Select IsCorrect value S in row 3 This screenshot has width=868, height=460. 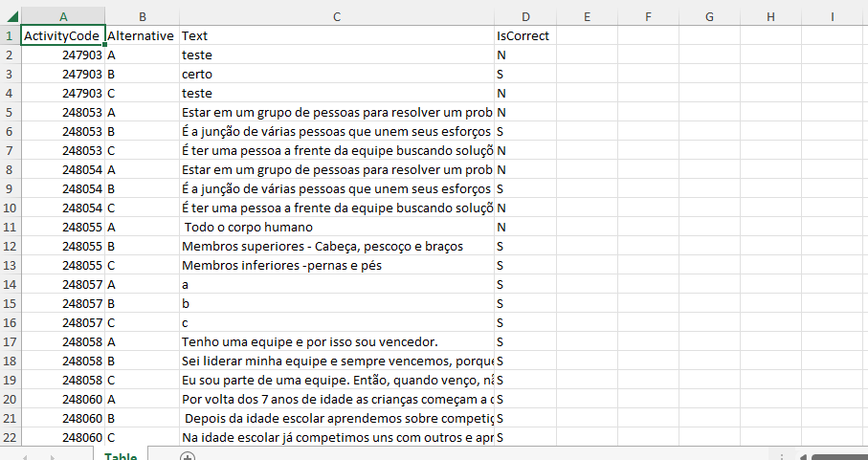click(x=525, y=74)
